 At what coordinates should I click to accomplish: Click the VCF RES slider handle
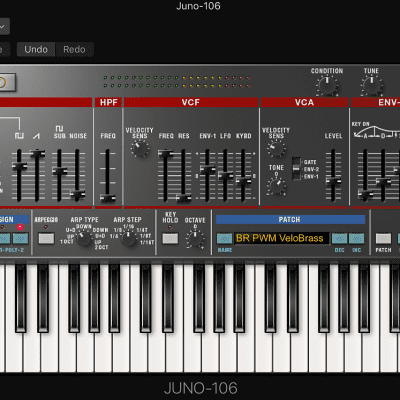183,198
